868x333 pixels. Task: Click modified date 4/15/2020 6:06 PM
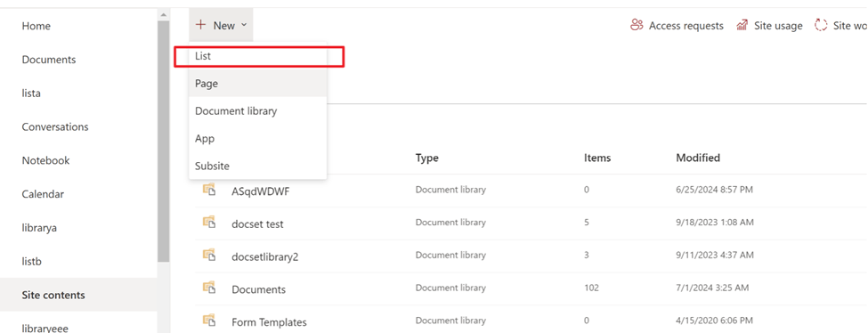point(714,321)
